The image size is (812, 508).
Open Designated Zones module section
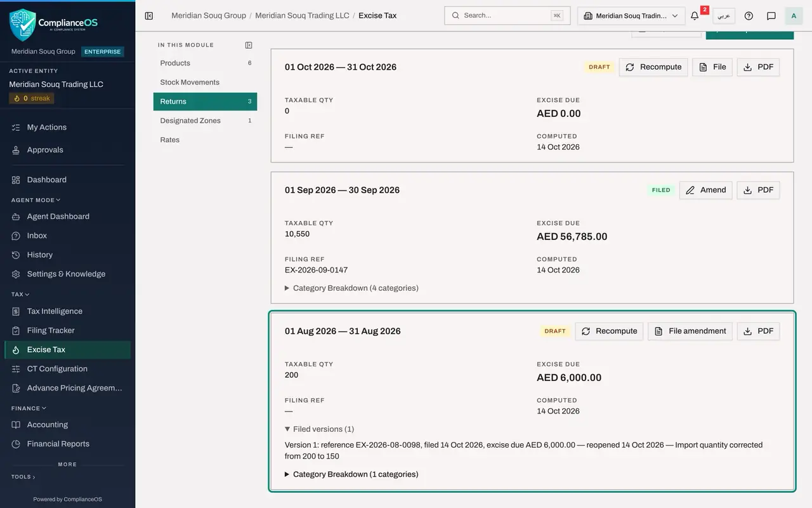point(205,121)
